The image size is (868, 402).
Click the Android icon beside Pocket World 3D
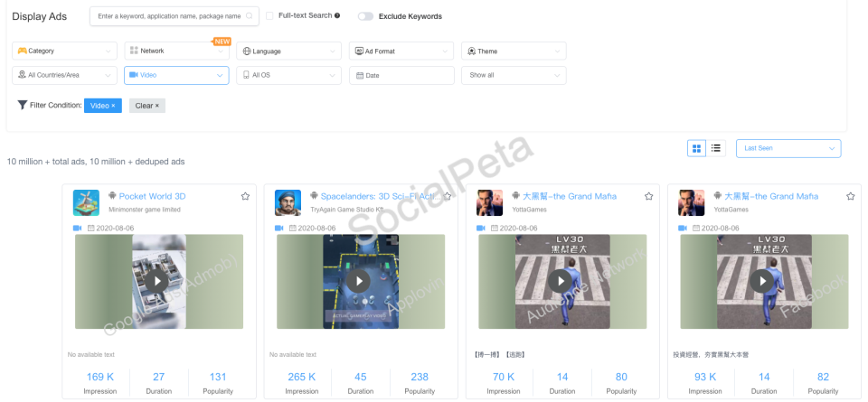(112, 196)
